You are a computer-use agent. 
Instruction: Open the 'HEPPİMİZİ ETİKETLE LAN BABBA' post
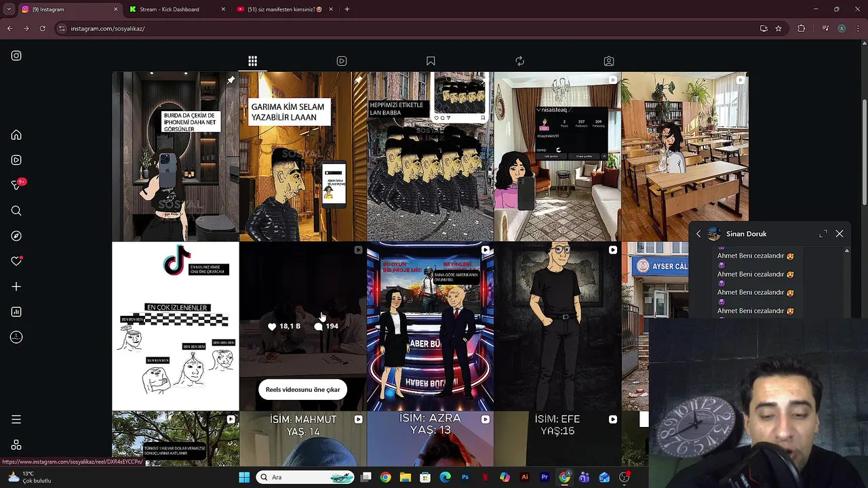431,157
